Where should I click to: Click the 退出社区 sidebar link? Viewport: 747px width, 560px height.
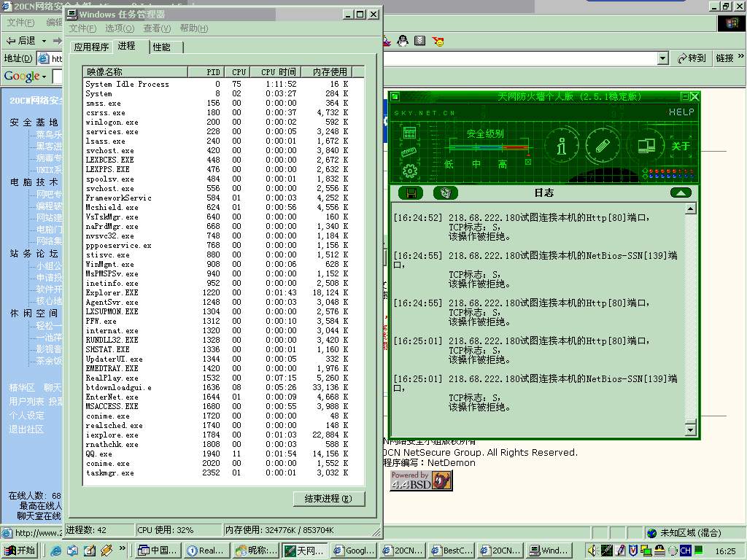tap(26, 429)
